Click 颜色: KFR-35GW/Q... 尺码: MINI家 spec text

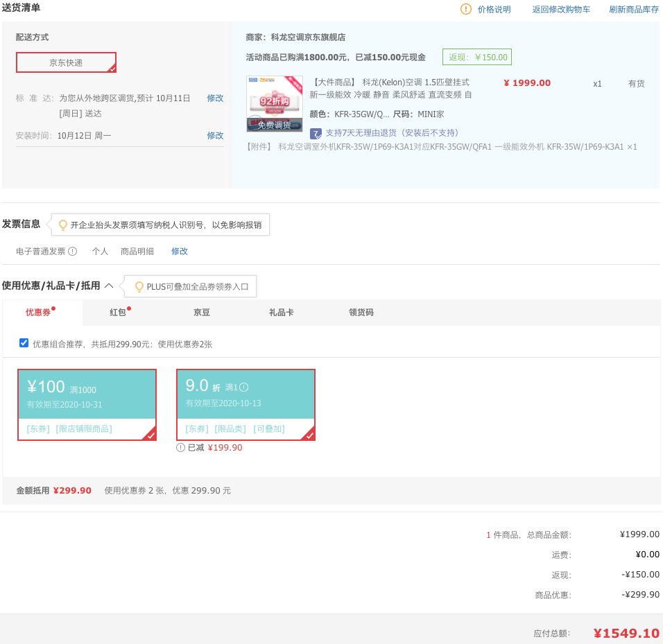click(377, 114)
